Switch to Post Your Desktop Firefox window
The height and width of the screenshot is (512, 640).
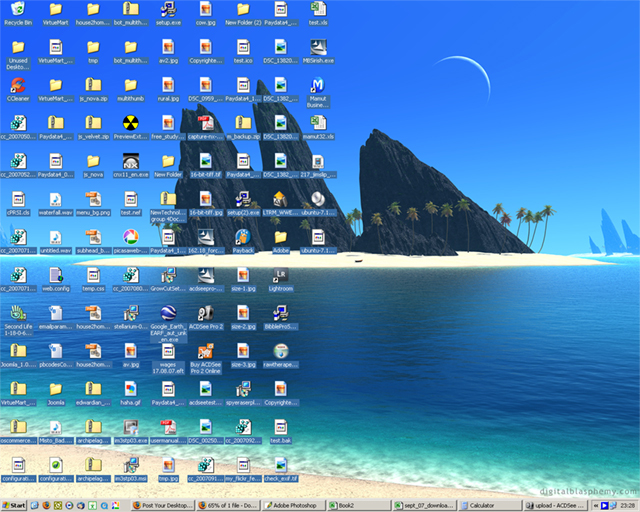(162, 505)
